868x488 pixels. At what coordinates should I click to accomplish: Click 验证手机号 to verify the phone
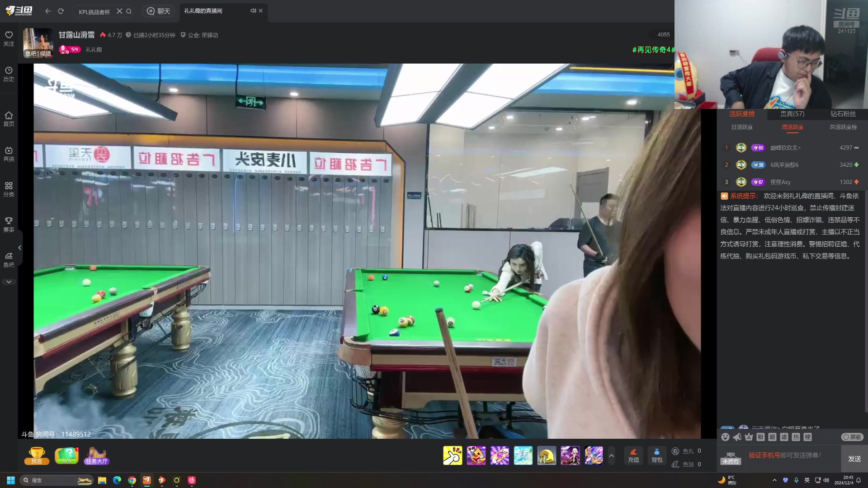(x=764, y=455)
